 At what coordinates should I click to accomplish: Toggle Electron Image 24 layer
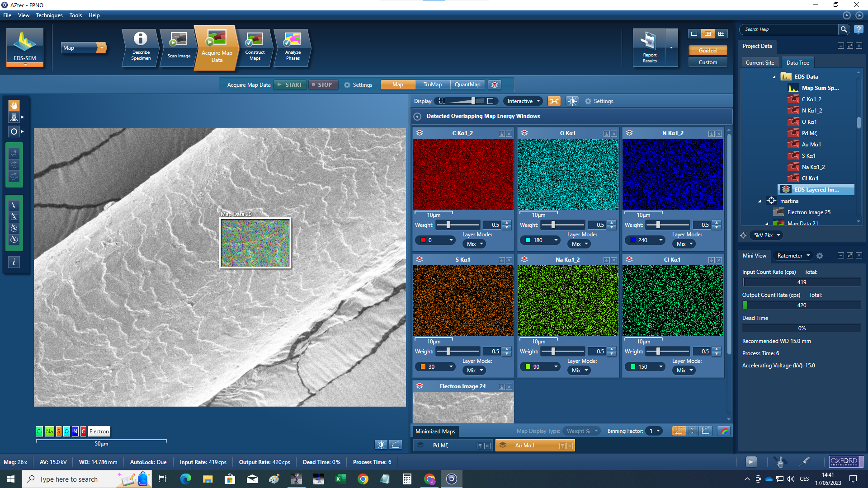pyautogui.click(x=420, y=386)
